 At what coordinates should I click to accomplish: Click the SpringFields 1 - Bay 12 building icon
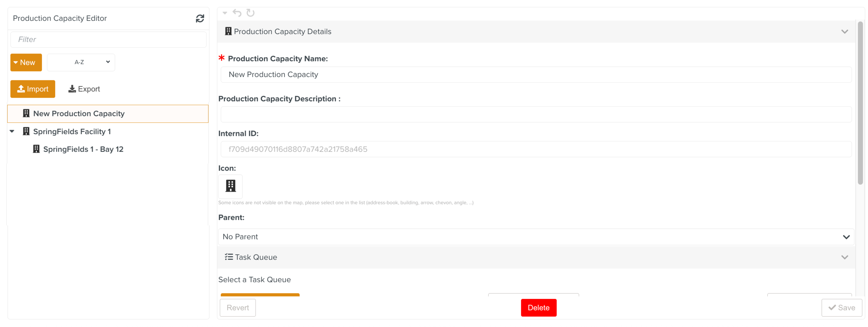pyautogui.click(x=36, y=149)
